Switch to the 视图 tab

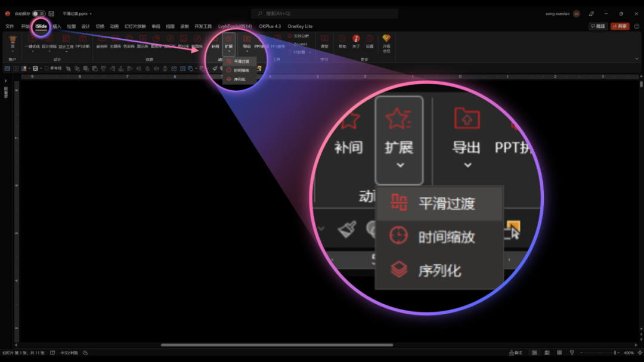point(170,26)
